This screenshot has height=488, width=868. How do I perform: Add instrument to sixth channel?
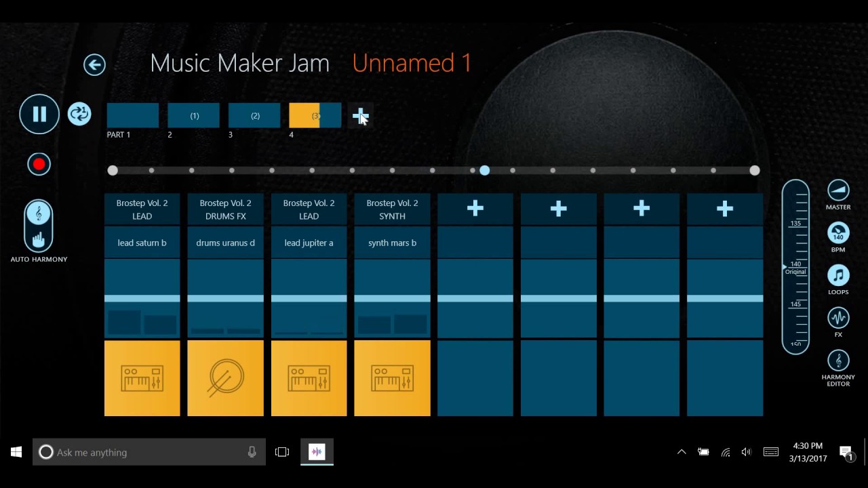tap(559, 209)
